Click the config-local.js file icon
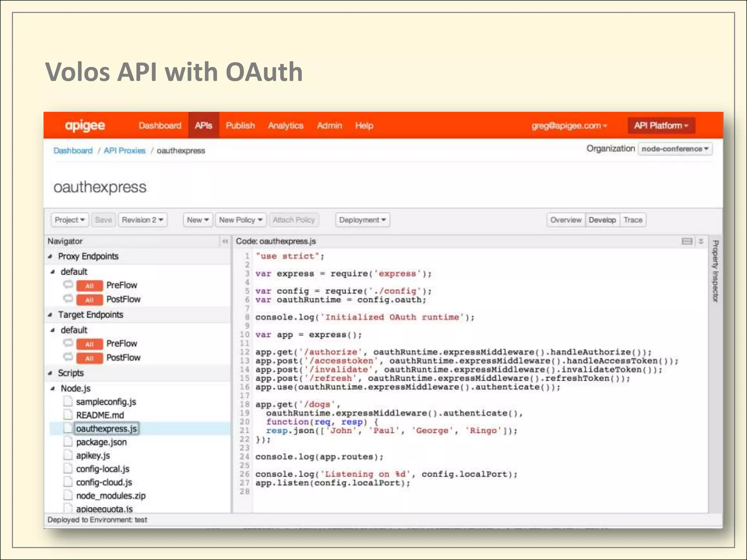This screenshot has height=560, width=747. pos(68,469)
